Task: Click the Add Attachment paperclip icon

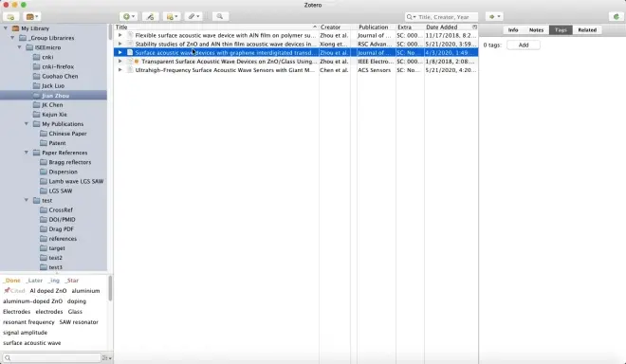Action: tap(193, 17)
